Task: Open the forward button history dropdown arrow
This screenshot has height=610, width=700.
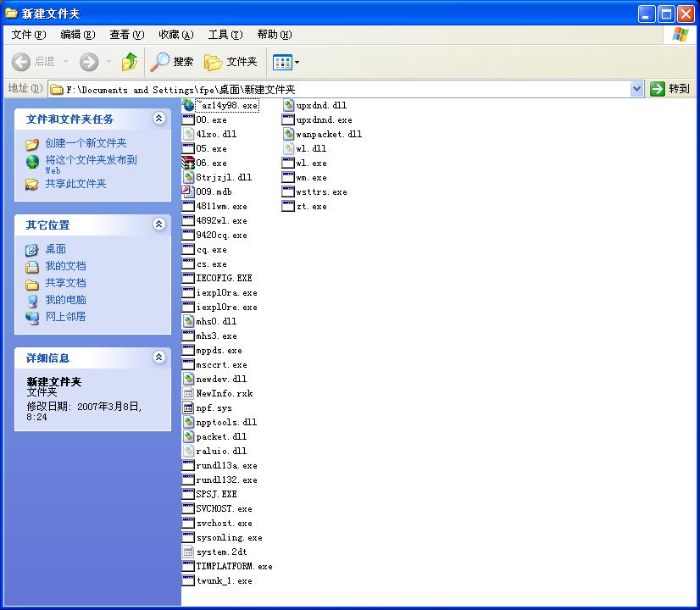Action: [108, 62]
